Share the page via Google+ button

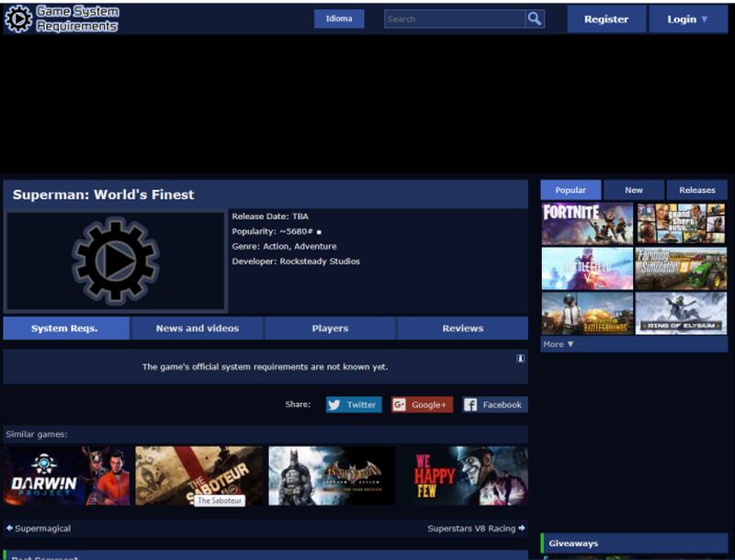point(423,405)
